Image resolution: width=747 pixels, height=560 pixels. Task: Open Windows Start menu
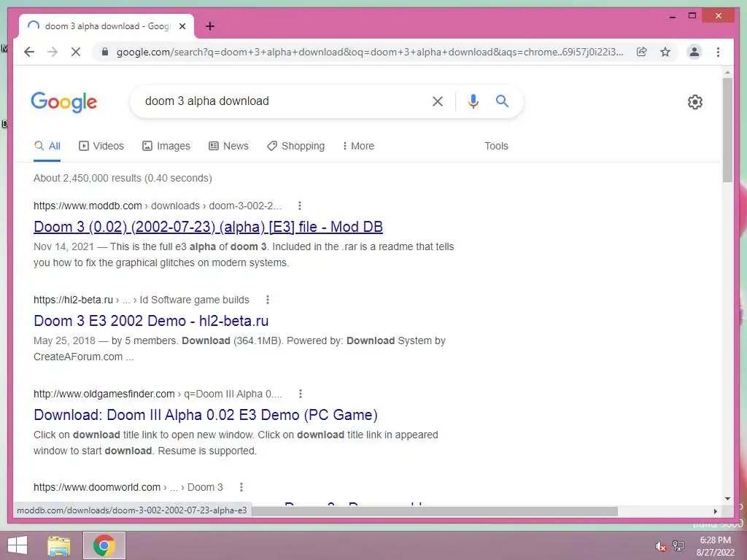(x=18, y=545)
